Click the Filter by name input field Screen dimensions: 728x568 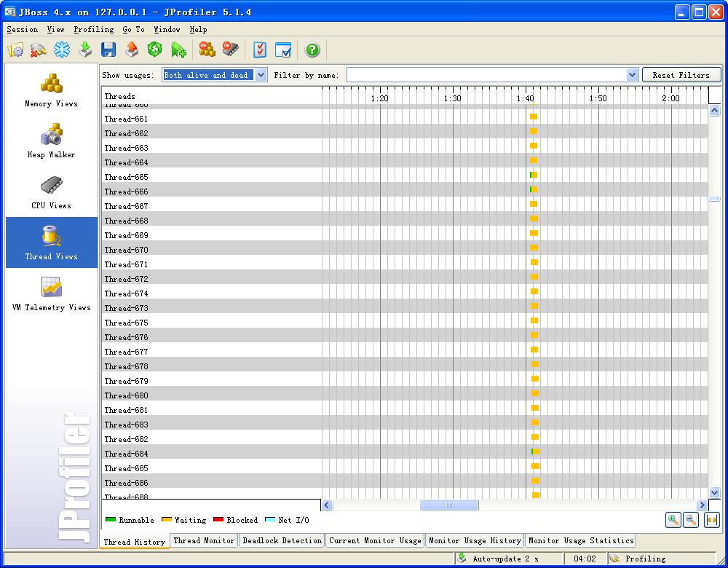(486, 75)
